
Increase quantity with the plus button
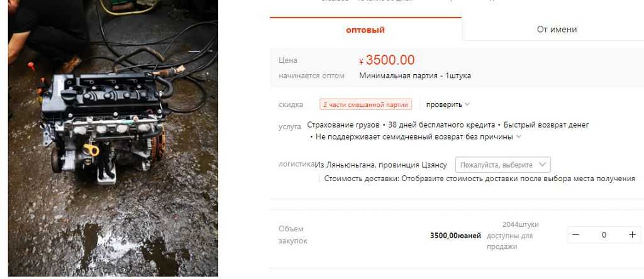[632, 234]
